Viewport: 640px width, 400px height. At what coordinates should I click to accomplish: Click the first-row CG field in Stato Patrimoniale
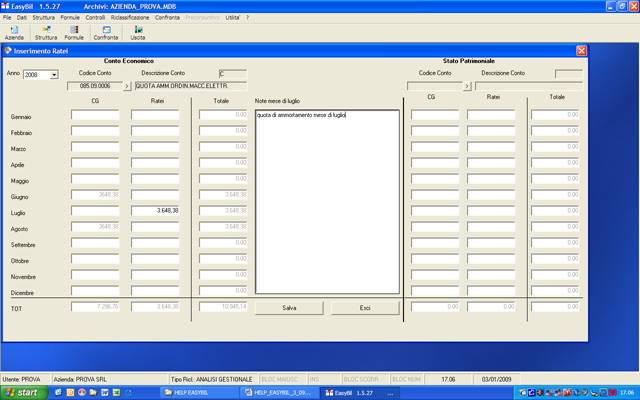tap(435, 115)
